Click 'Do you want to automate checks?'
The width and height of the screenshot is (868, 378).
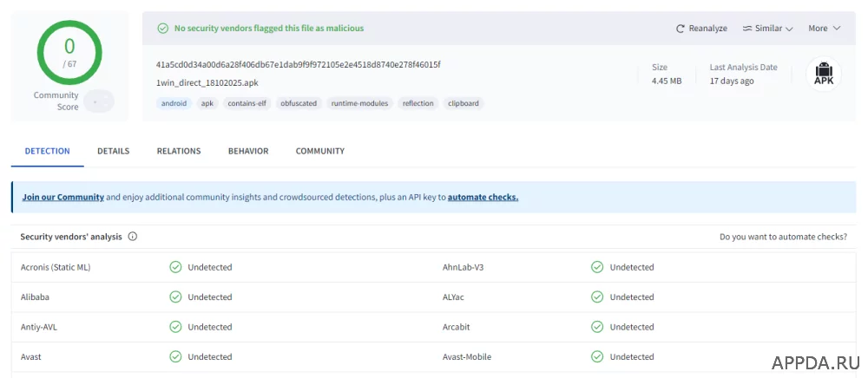(x=783, y=237)
